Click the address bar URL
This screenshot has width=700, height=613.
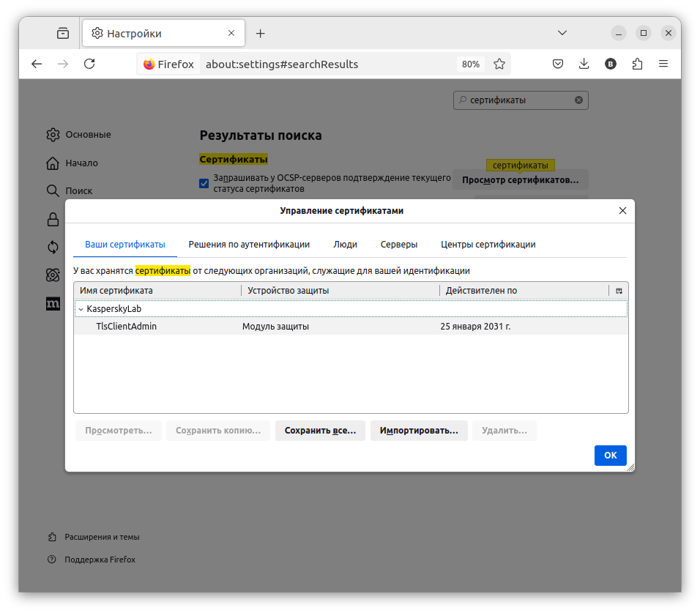click(282, 64)
